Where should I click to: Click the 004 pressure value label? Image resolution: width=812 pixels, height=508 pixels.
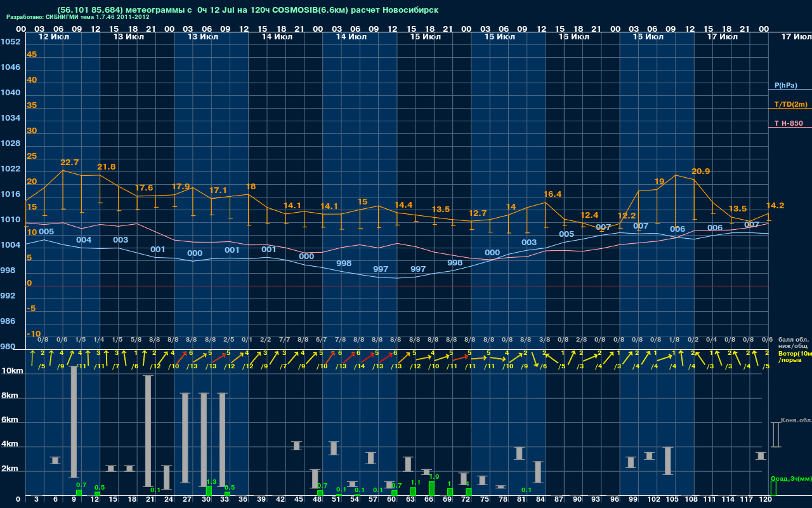[84, 240]
